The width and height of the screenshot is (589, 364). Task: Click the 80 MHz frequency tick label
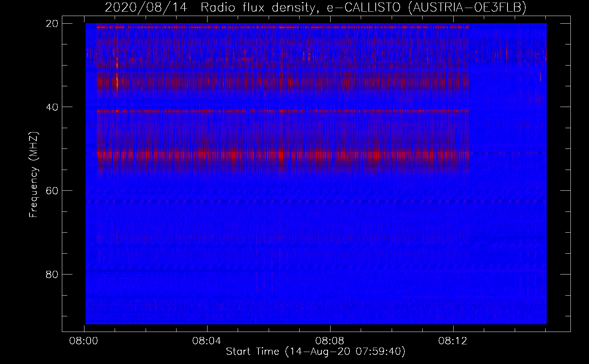pyautogui.click(x=52, y=274)
